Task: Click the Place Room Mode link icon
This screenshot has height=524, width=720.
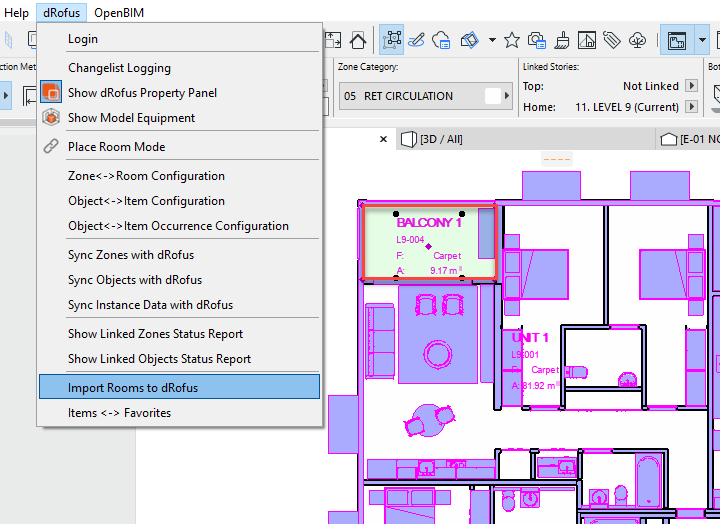Action: (x=51, y=147)
